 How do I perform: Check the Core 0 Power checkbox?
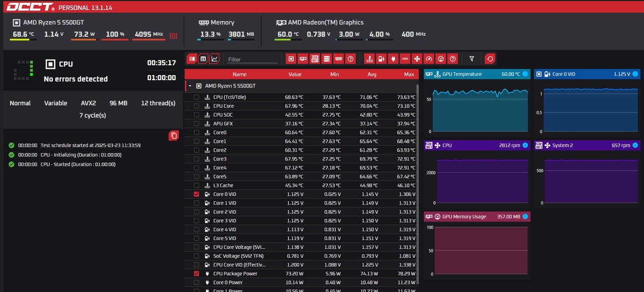[196, 283]
